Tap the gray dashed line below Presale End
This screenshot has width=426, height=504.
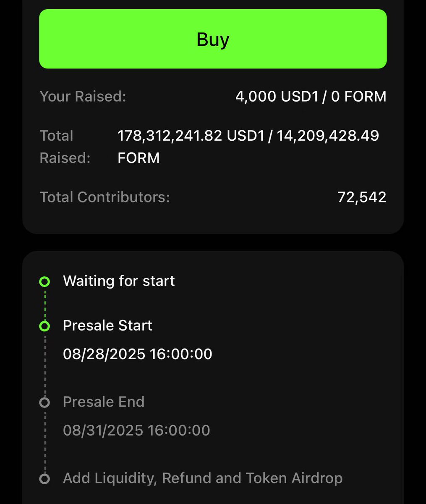tap(44, 440)
